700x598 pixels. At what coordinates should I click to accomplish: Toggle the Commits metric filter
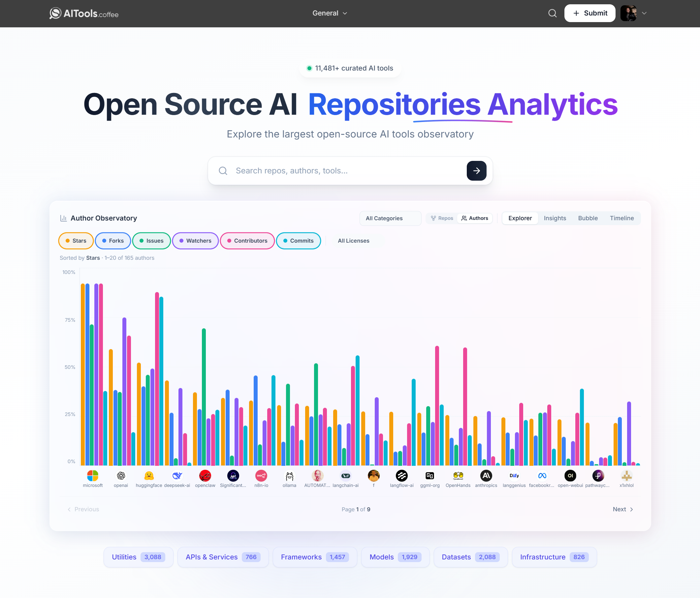(298, 241)
